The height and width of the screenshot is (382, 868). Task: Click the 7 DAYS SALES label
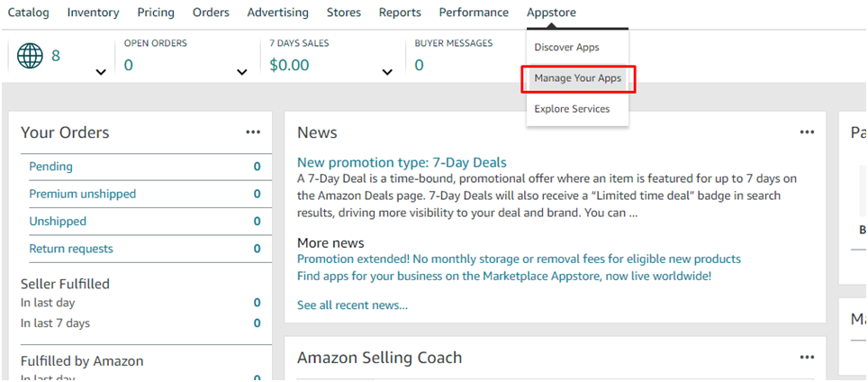click(x=299, y=43)
